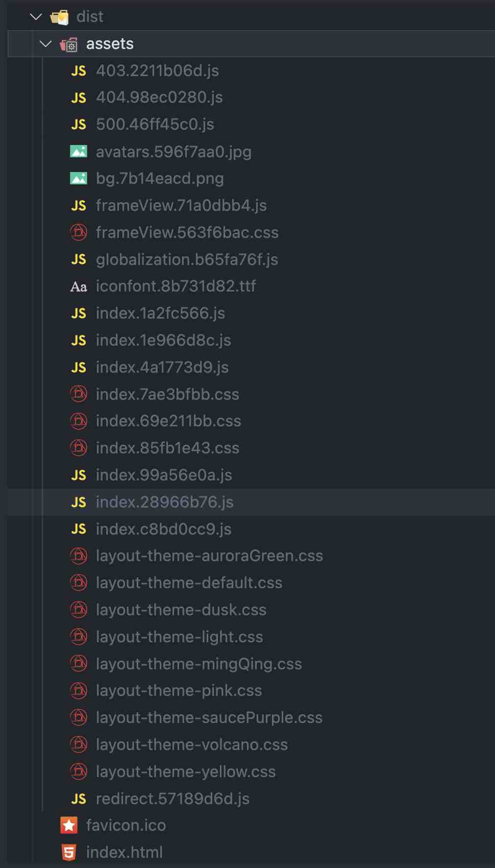Select the highlighted index.28966b76.js file
Screen dimensions: 495x868
click(x=164, y=502)
